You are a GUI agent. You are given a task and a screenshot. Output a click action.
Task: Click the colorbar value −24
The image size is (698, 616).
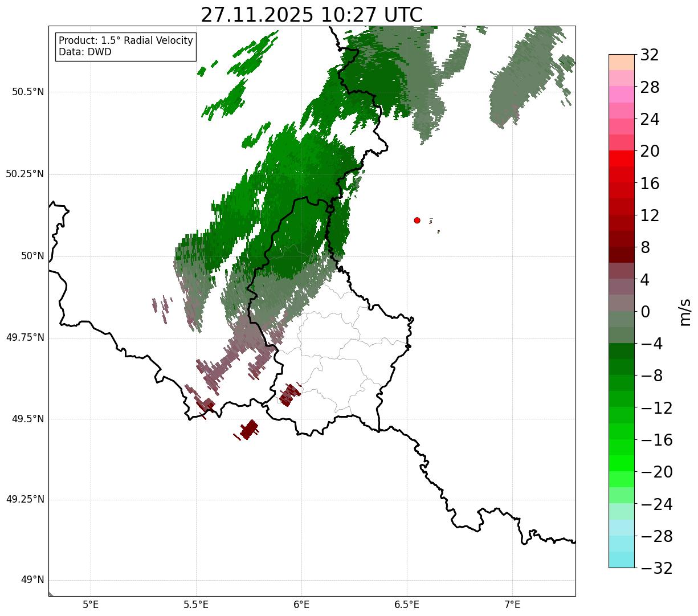(656, 504)
